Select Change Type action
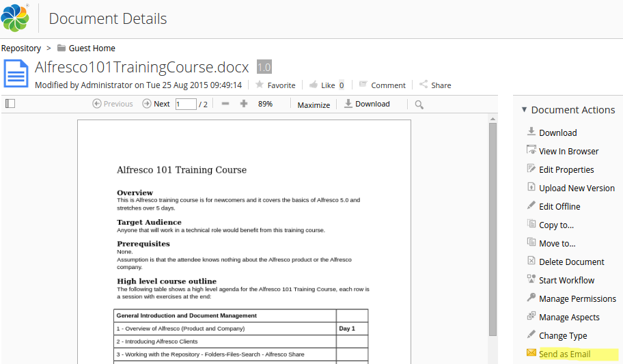Viewport: 623px width, 364px height. click(x=563, y=336)
